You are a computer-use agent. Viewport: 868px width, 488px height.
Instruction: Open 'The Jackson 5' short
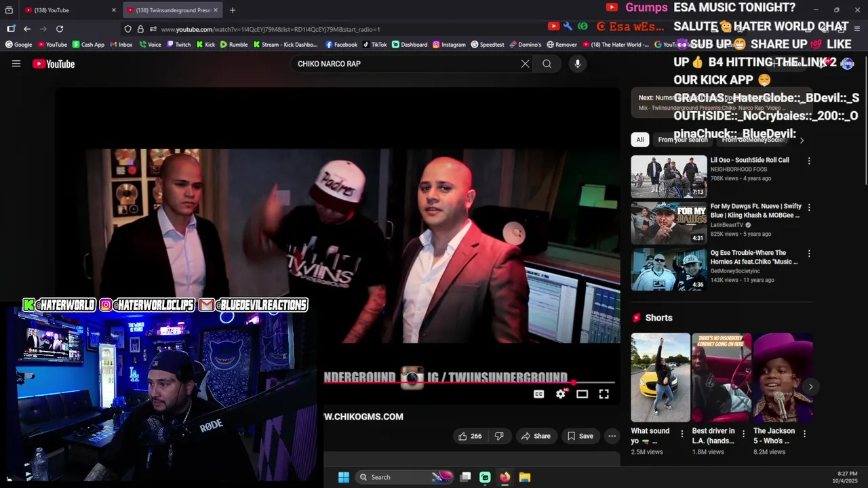coord(783,378)
